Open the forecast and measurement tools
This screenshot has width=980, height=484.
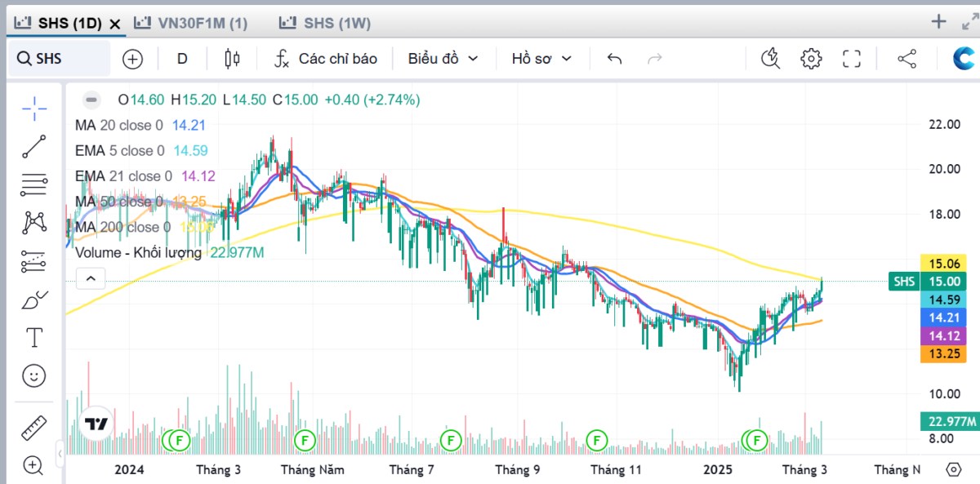(x=33, y=260)
